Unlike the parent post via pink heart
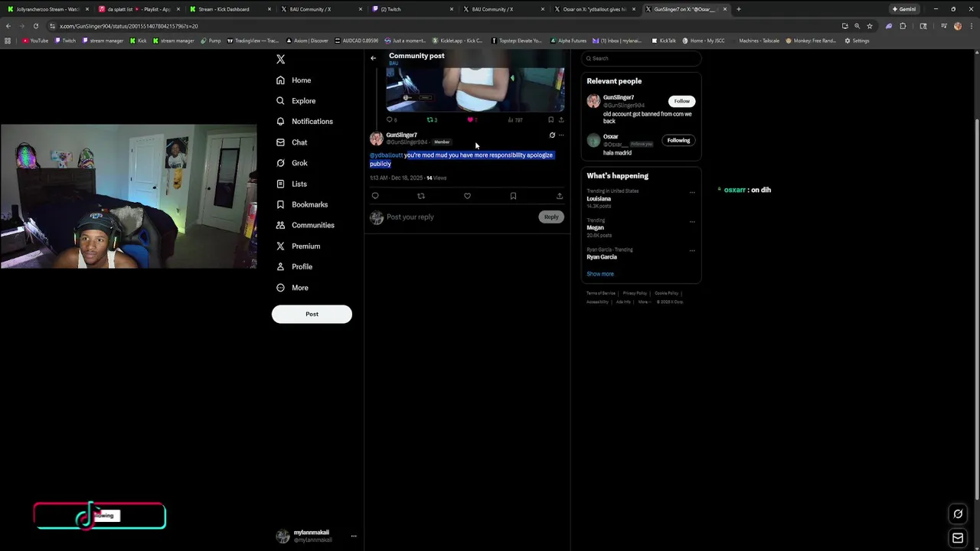This screenshot has width=980, height=551. pyautogui.click(x=472, y=119)
